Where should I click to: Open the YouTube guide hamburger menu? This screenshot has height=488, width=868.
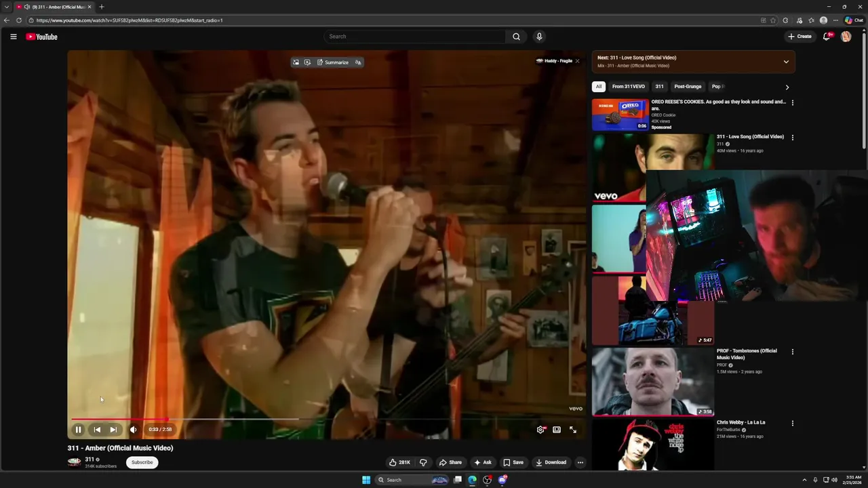[14, 37]
